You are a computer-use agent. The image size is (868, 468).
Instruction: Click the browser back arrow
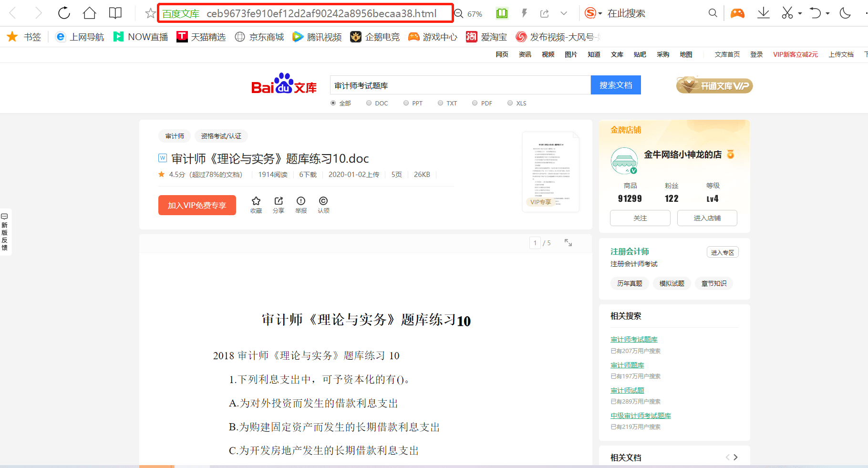[x=13, y=13]
